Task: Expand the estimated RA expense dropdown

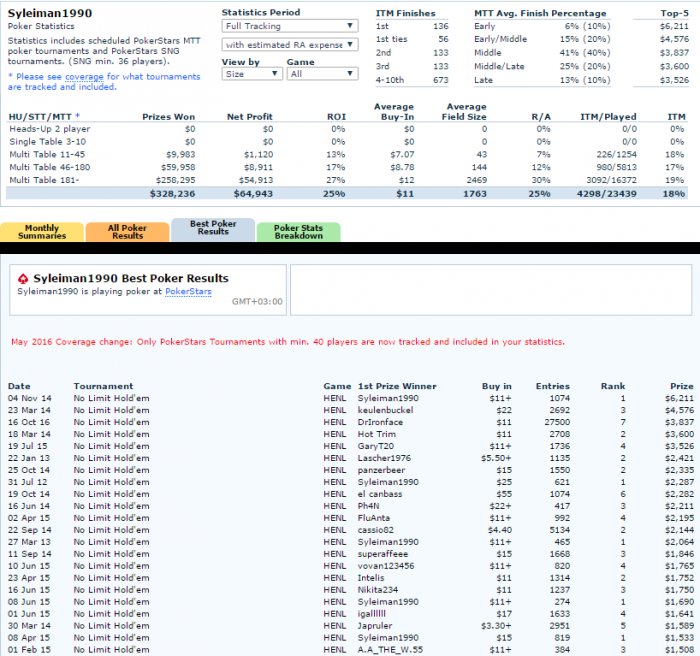Action: tap(289, 45)
